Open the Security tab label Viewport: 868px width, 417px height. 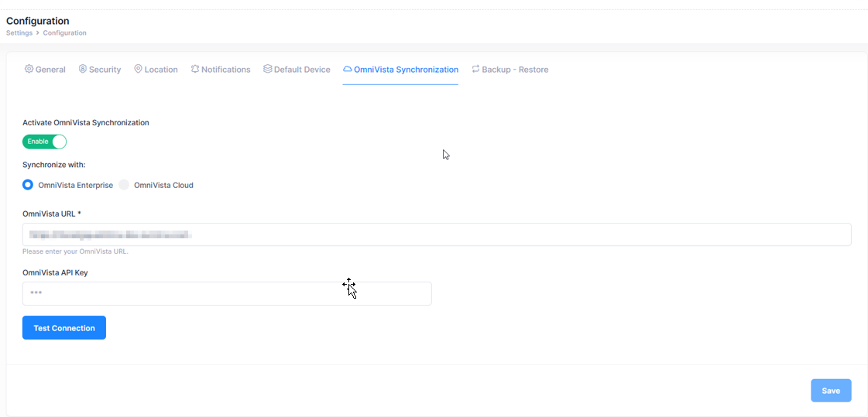click(105, 70)
